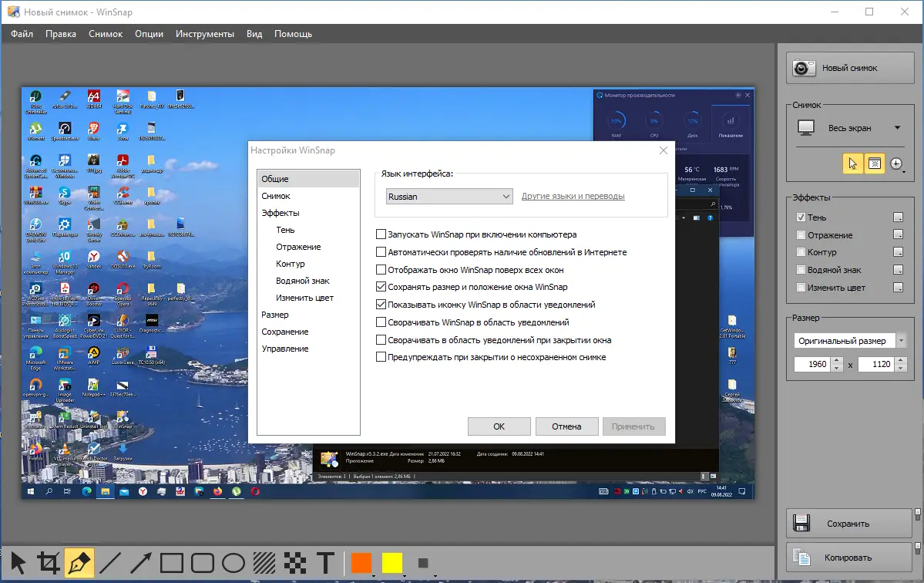
Task: Disable the Тень shadow effect checkbox
Action: [801, 217]
